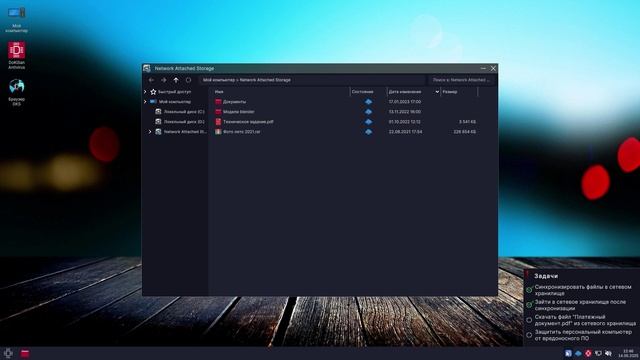The height and width of the screenshot is (360, 640).
Task: Click the red app icon in taskbar
Action: (x=25, y=353)
